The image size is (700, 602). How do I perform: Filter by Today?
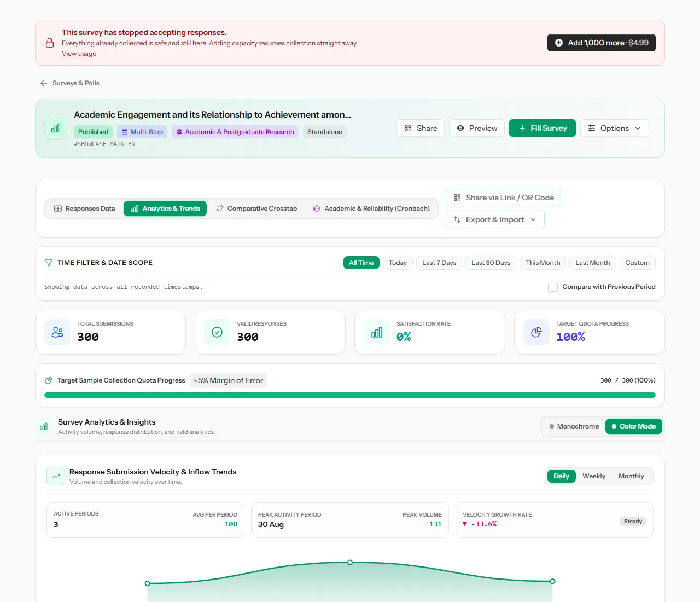[x=398, y=263]
